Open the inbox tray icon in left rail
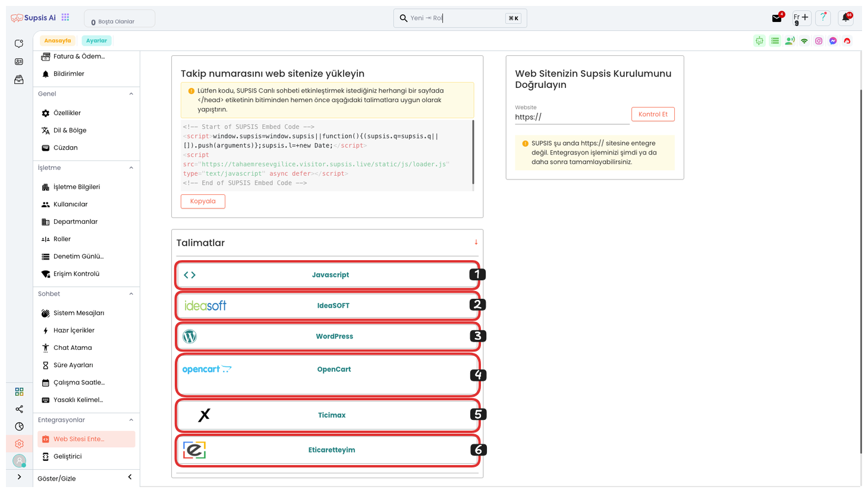Screen dimensions: 868x493 tap(19, 80)
